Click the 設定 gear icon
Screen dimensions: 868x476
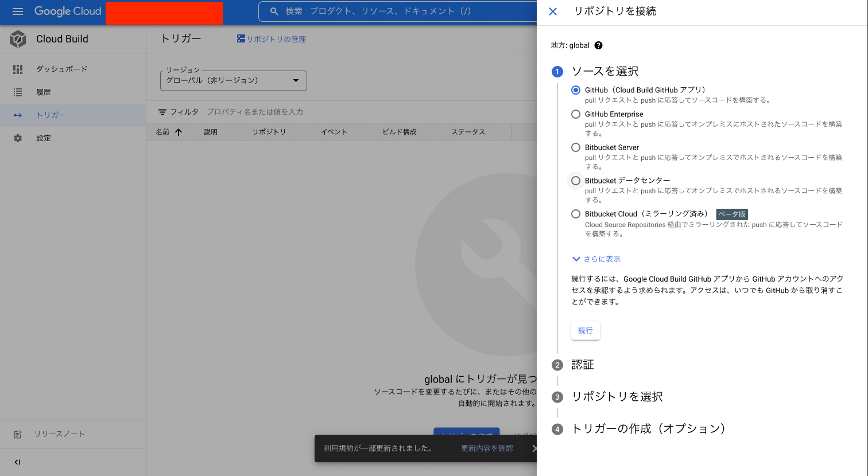[17, 138]
